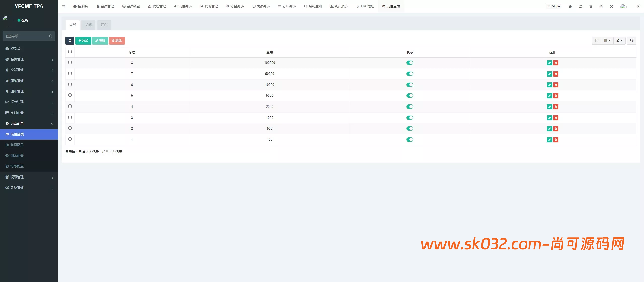This screenshot has height=282, width=644.
Task: Click the green 添加 button
Action: coord(83,41)
